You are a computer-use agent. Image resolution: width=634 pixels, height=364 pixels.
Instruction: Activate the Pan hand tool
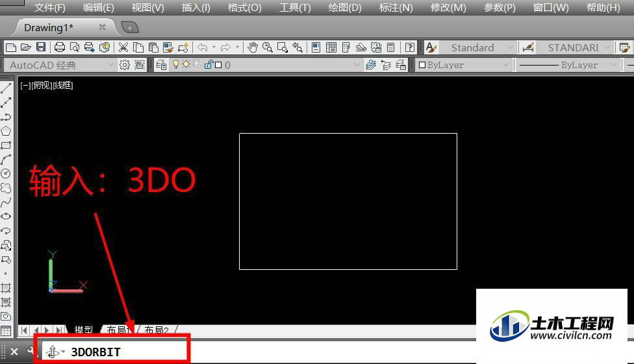click(253, 47)
